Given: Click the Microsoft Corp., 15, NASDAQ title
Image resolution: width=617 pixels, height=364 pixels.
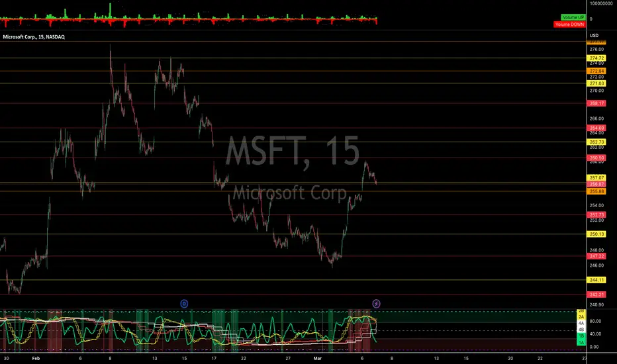Looking at the screenshot, I should tap(34, 37).
